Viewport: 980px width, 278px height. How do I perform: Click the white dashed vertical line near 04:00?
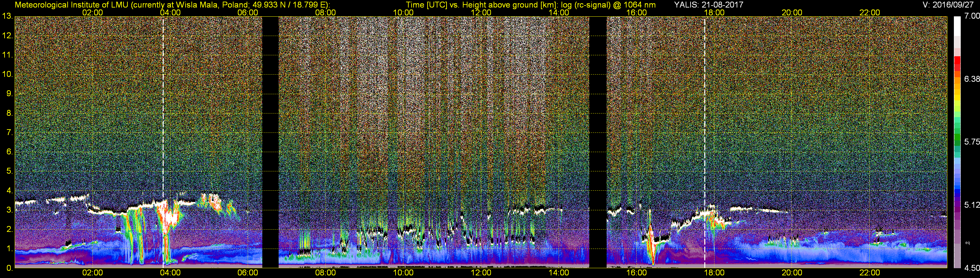tap(163, 142)
